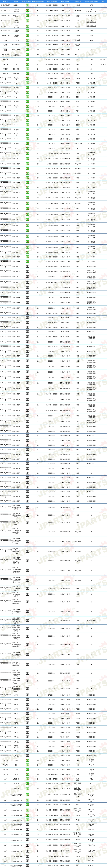Select the 5.0 GDI body cell
Screen dimensions: 107x868
(78, 55)
